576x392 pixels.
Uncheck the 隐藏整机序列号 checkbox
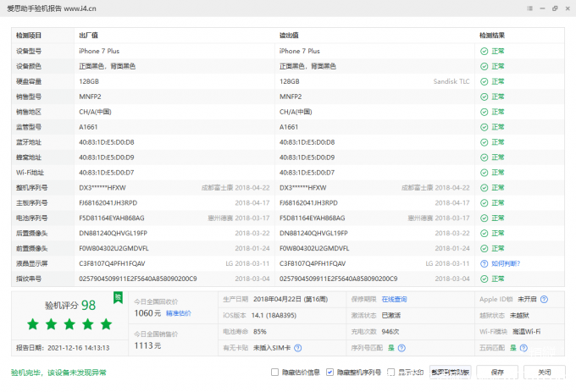[330, 373]
